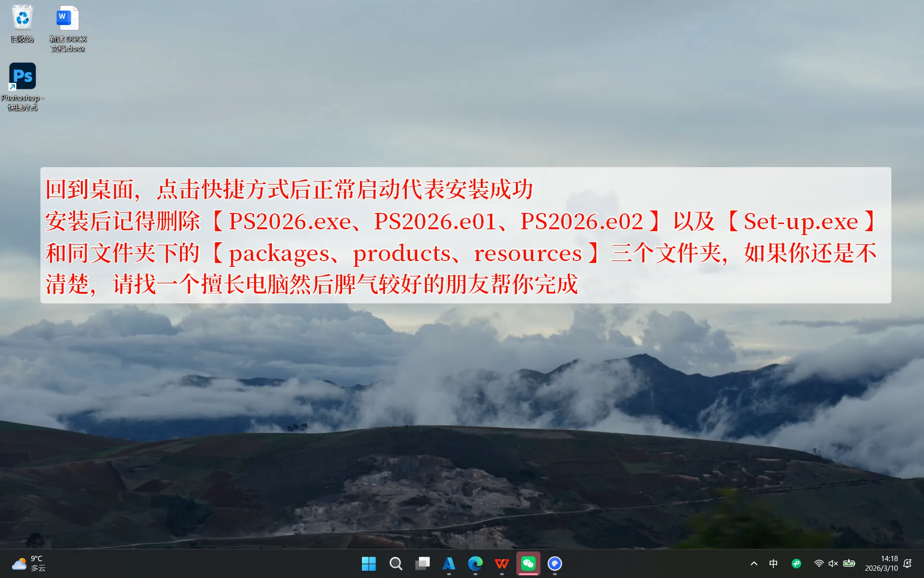Unmute the system volume in the tray
This screenshot has width=924, height=578.
pos(832,564)
